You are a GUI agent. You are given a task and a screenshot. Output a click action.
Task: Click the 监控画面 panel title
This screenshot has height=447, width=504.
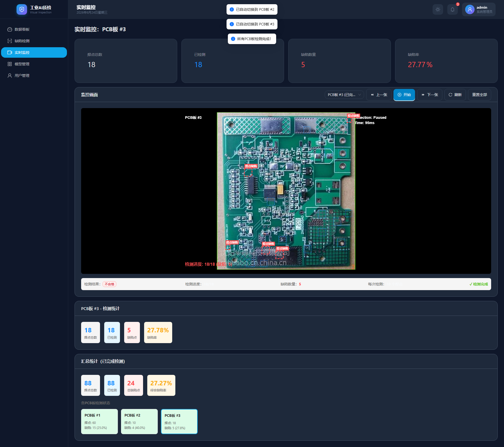pos(90,95)
